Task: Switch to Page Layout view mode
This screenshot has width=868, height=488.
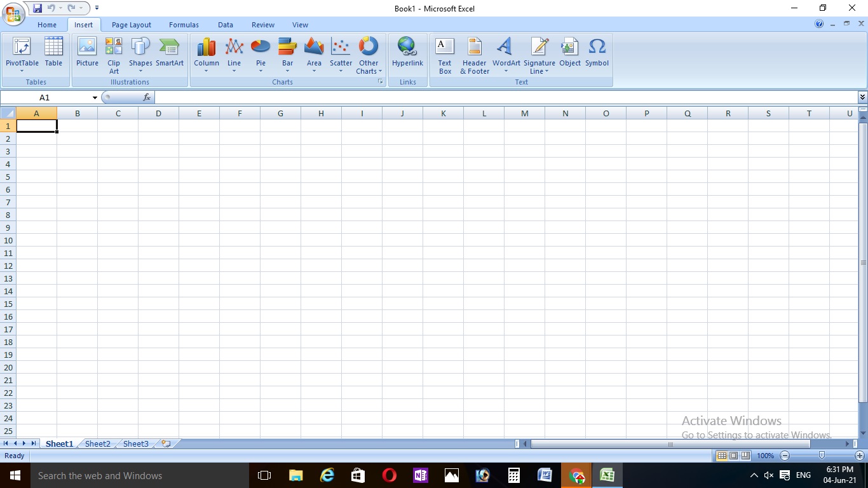Action: (x=733, y=456)
